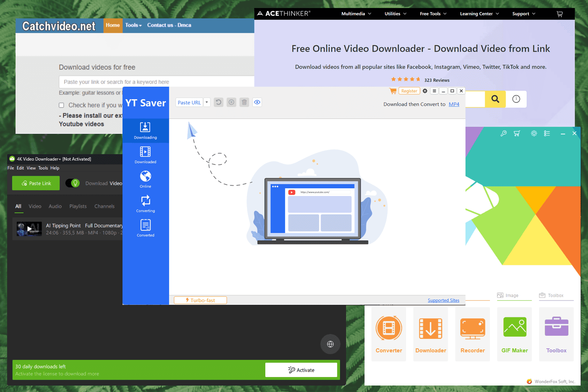The image size is (588, 392).
Task: Click the Activate button in 4K Video Downloader
Action: pos(301,370)
